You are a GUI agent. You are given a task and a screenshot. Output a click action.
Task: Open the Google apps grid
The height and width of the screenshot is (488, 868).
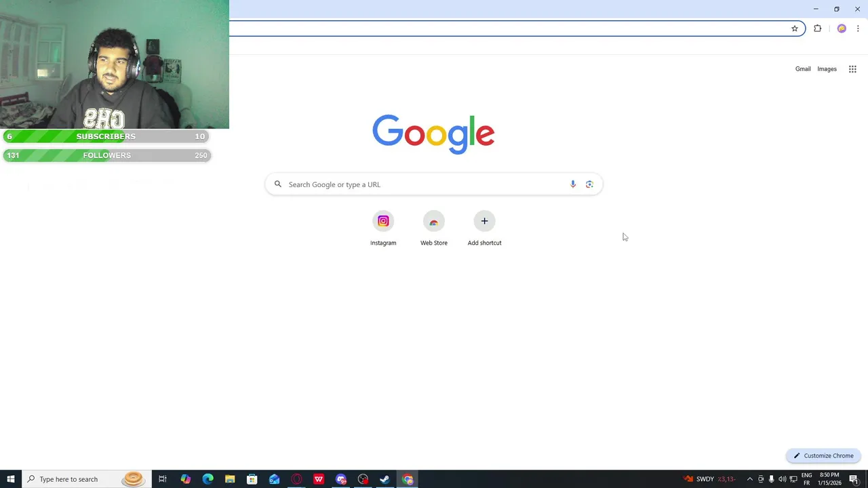[852, 69]
